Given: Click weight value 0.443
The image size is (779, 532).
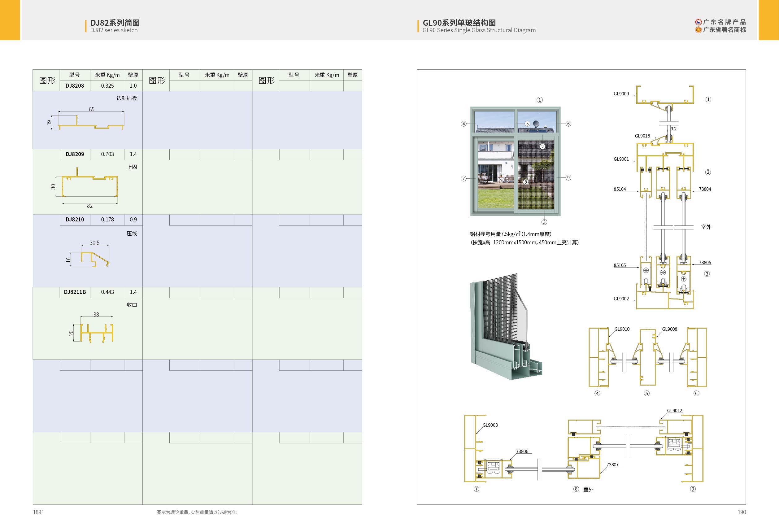Looking at the screenshot, I should coord(107,292).
